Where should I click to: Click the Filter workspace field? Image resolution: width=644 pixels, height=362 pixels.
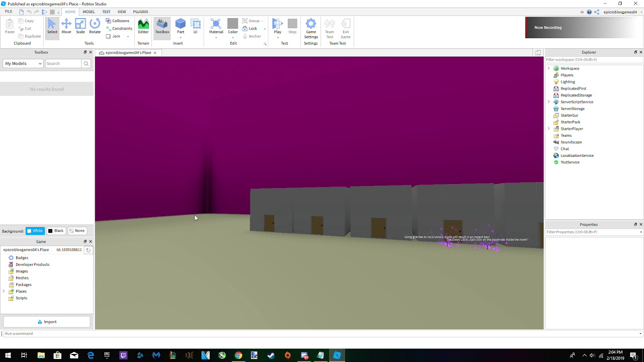[594, 60]
